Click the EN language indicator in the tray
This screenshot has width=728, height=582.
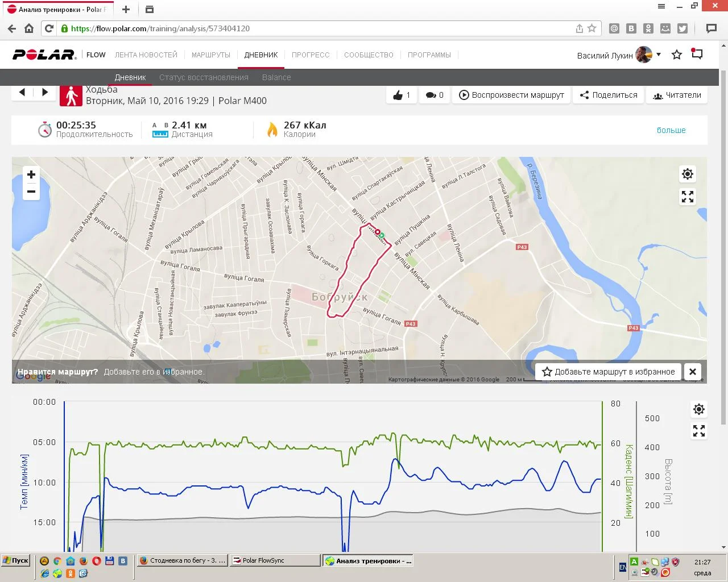[623, 567]
